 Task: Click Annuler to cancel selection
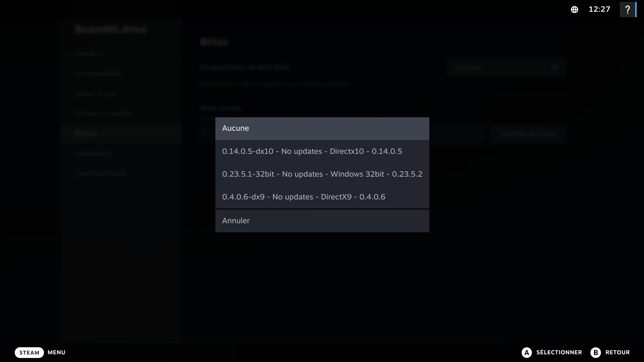click(x=322, y=221)
